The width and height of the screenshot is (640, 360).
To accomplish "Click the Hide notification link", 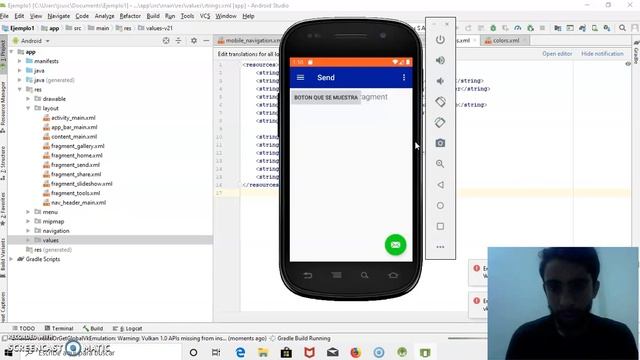I will click(602, 53).
